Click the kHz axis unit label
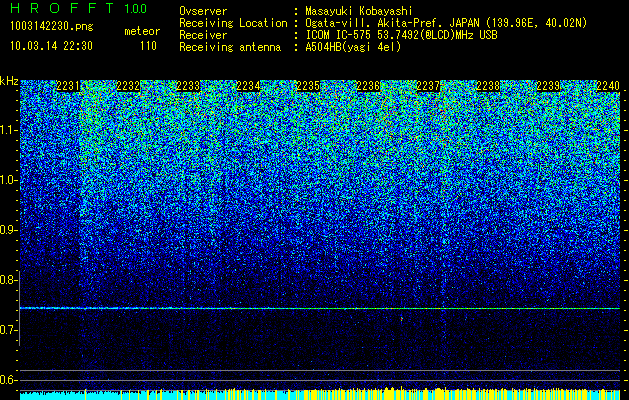629x400 pixels. (x=9, y=81)
